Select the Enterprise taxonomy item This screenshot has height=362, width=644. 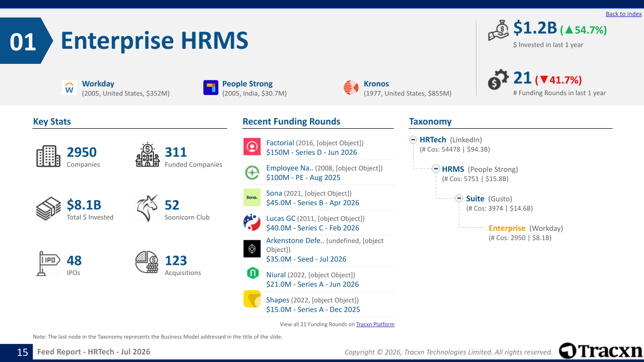[x=507, y=228]
